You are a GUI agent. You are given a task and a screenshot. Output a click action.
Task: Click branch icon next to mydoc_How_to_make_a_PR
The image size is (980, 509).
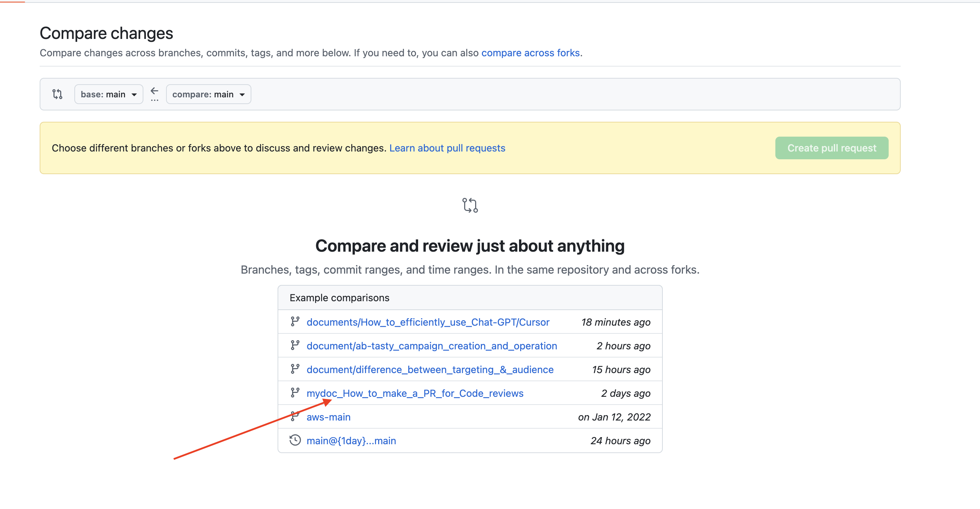coord(295,393)
